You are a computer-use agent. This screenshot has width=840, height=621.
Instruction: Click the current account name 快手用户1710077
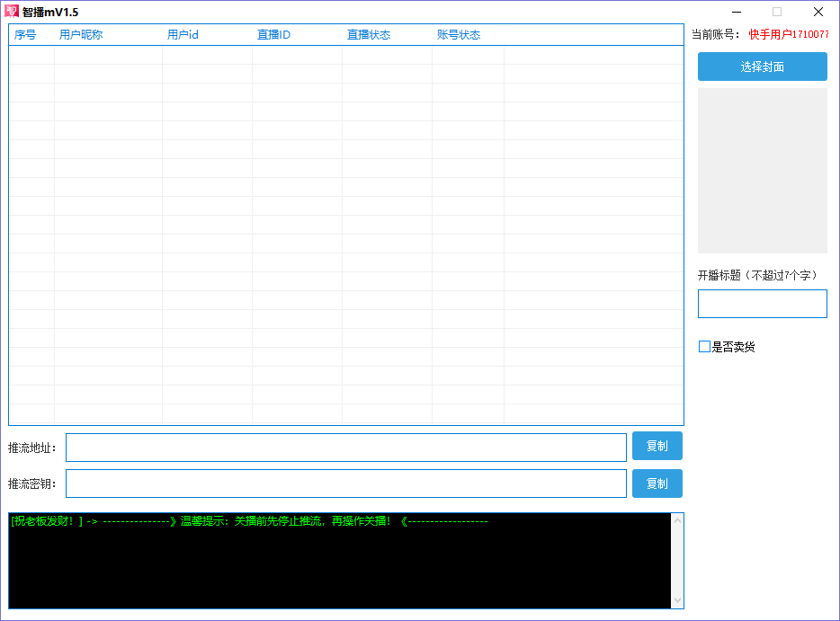[788, 34]
